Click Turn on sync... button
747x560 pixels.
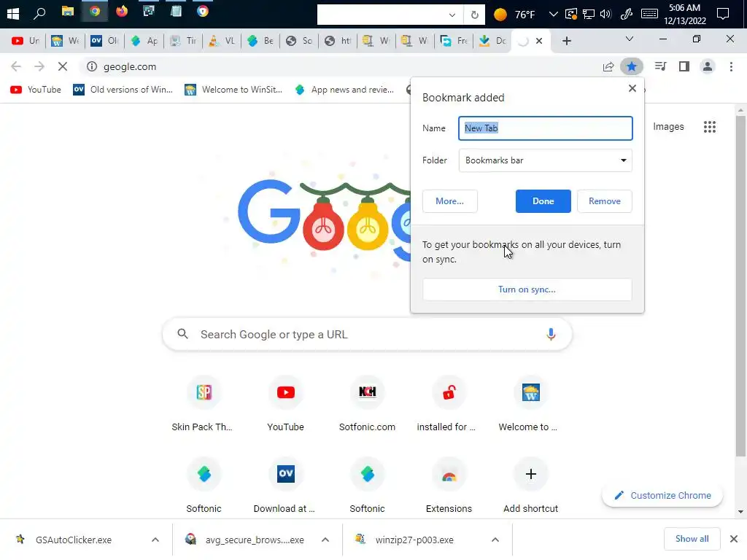(527, 289)
